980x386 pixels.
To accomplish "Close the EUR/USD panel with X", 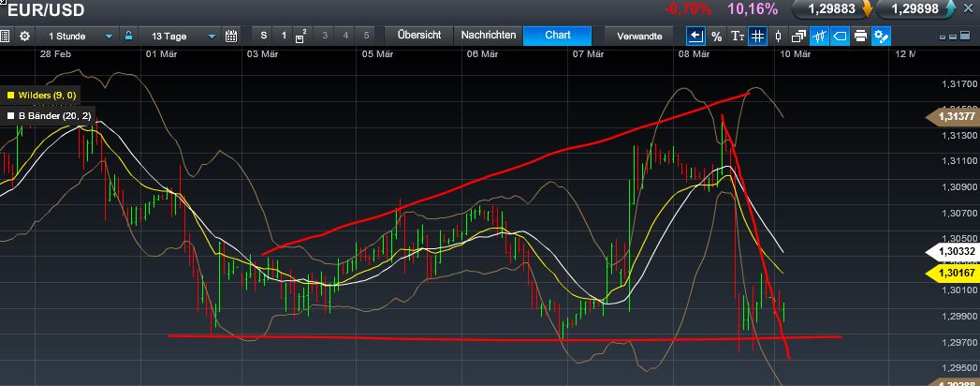I will (x=968, y=8).
